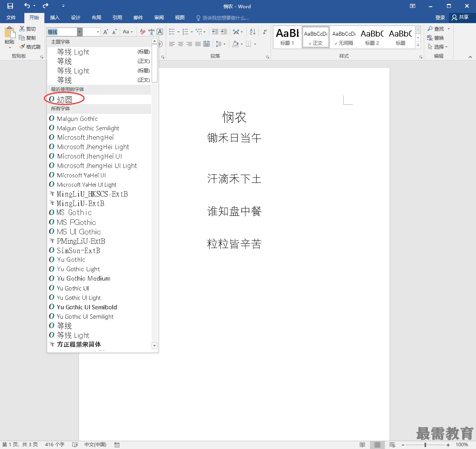
Task: Click the 'Tell me what you want' search box
Action: tap(222, 18)
